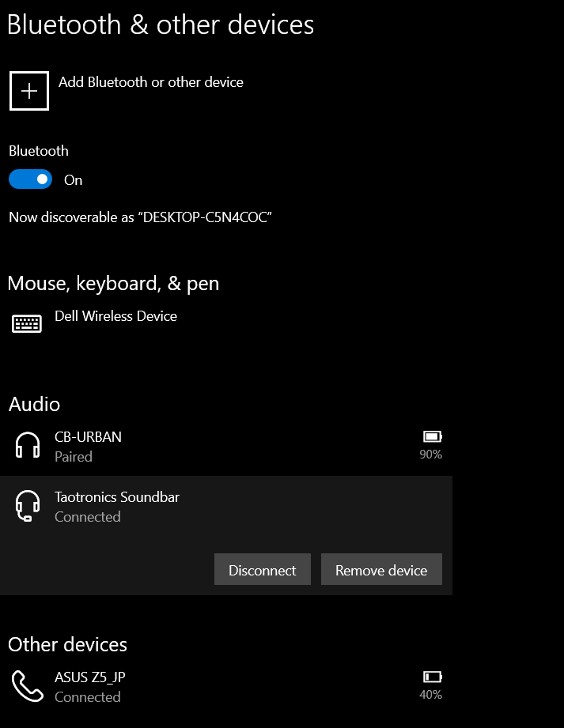Viewport: 564px width, 728px height.
Task: Click the headset icon for Taotronics Soundbar
Action: coord(28,506)
